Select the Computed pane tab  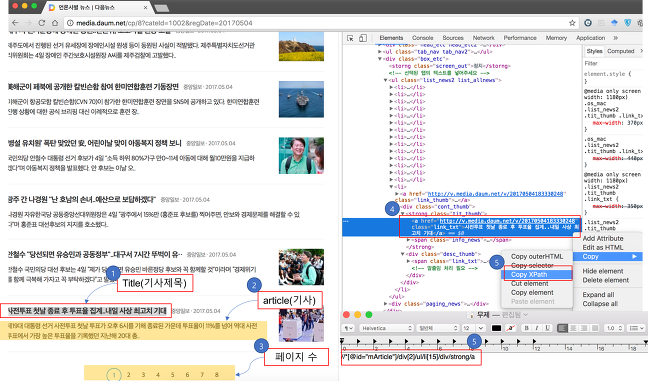click(620, 51)
